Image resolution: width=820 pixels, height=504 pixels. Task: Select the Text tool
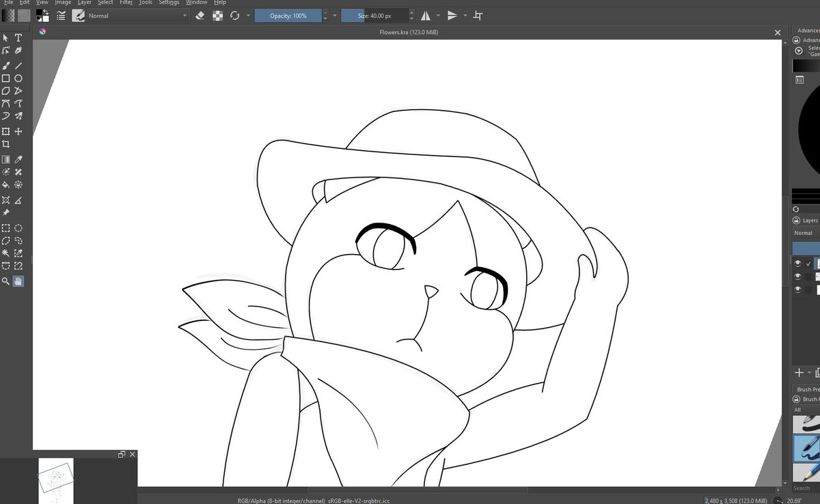17,38
